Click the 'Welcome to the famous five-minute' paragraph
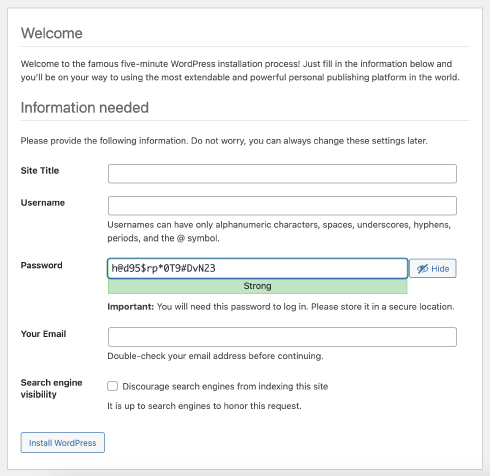The image size is (490, 476). (x=240, y=70)
